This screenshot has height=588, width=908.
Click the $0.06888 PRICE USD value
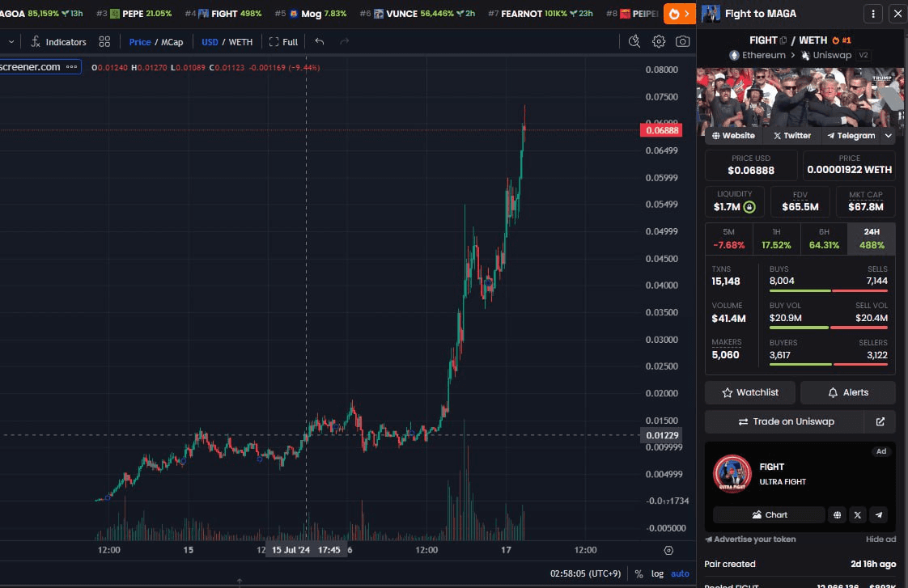click(x=750, y=170)
